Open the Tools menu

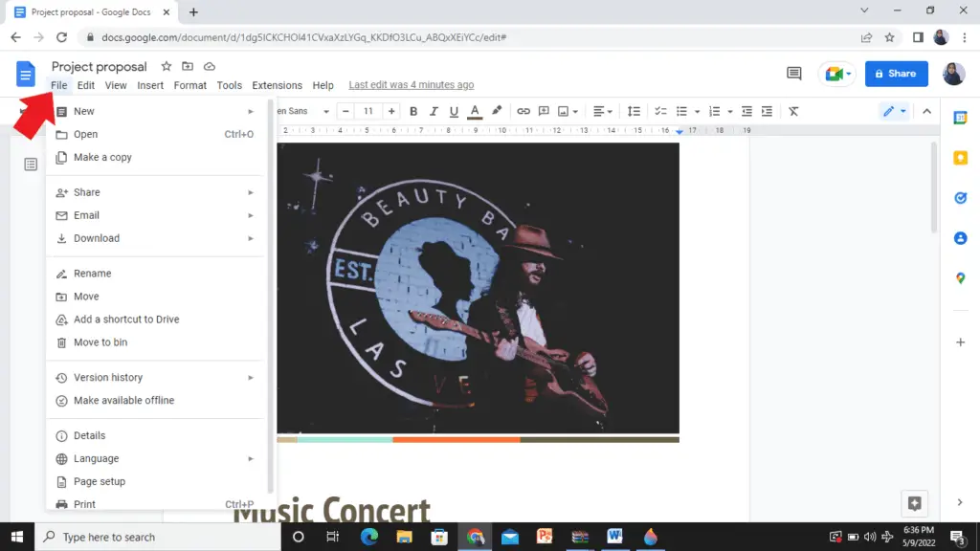[x=230, y=85]
